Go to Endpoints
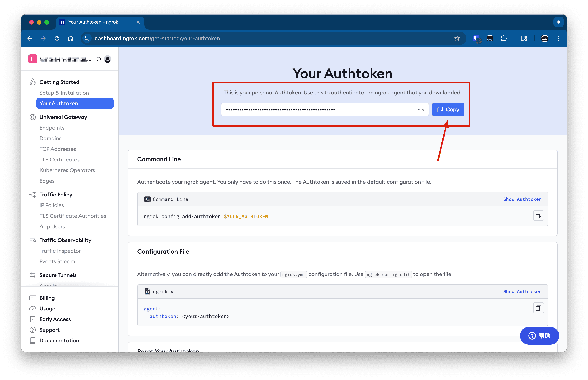This screenshot has height=380, width=588. tap(52, 128)
